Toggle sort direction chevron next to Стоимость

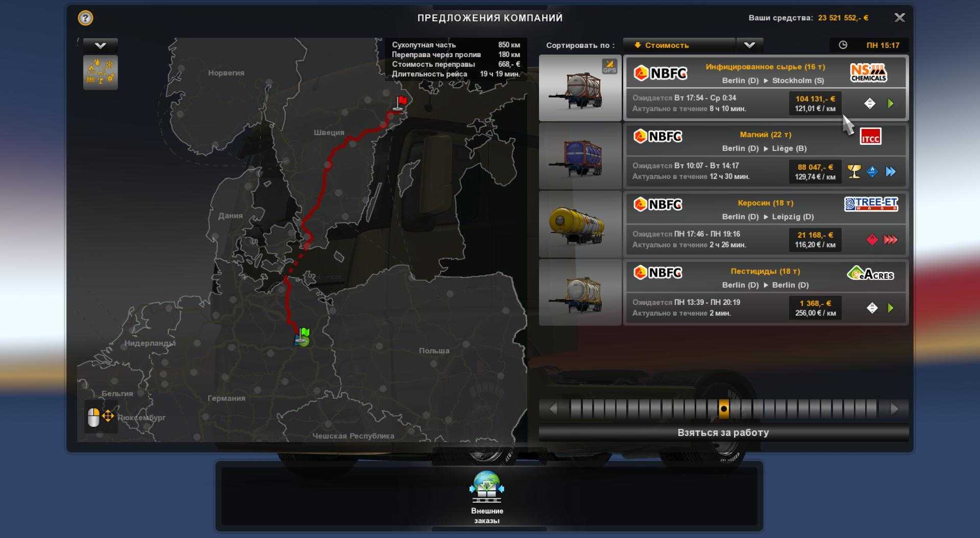749,45
